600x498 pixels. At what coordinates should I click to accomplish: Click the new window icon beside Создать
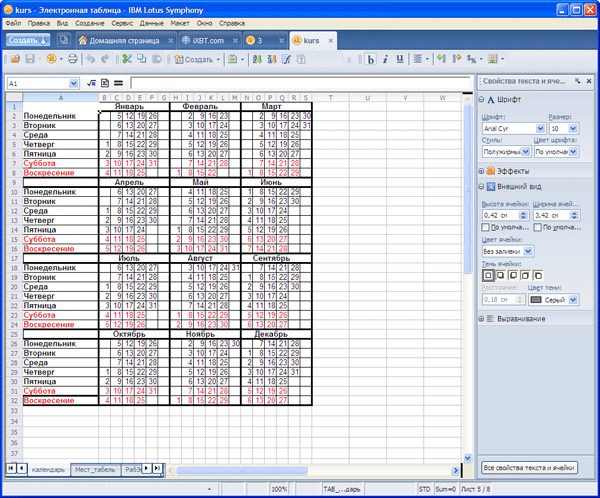(64, 40)
